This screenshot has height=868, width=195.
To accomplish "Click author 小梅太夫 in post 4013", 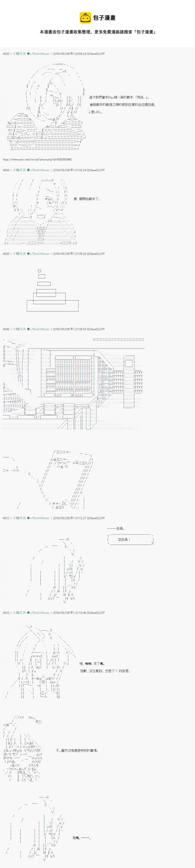I will (x=19, y=613).
